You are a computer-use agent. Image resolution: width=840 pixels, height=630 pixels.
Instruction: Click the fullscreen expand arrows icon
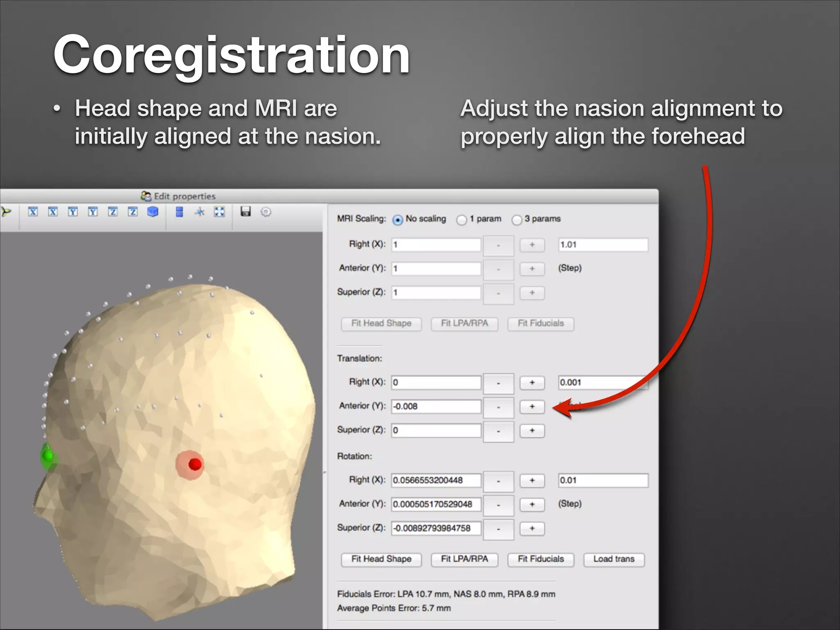pyautogui.click(x=219, y=212)
